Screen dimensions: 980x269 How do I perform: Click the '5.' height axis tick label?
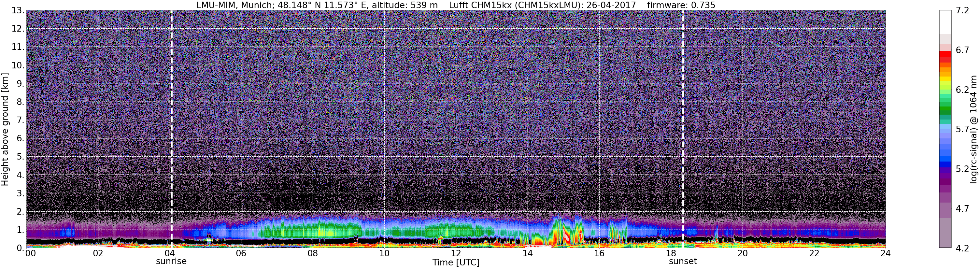click(x=20, y=157)
